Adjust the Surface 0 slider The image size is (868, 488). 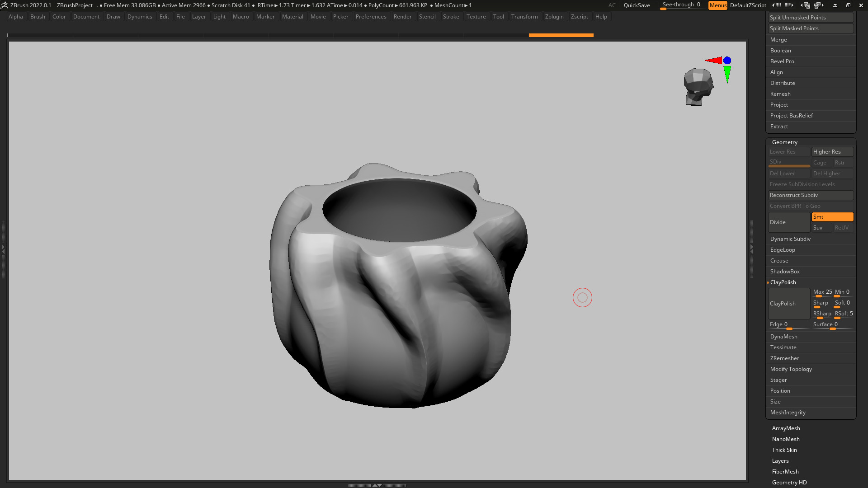[x=832, y=325]
